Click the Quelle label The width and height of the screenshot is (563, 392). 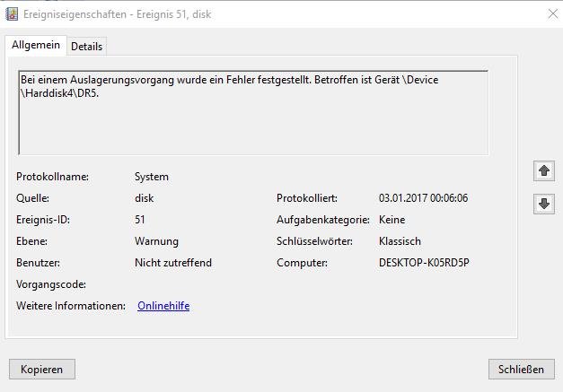tap(32, 198)
